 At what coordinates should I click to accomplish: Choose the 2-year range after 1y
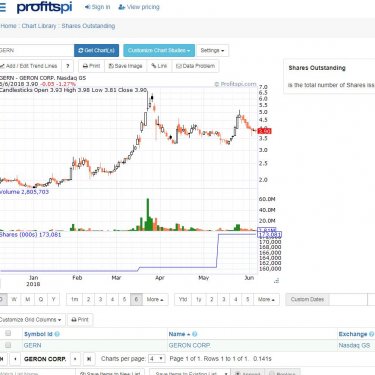(x=212, y=299)
